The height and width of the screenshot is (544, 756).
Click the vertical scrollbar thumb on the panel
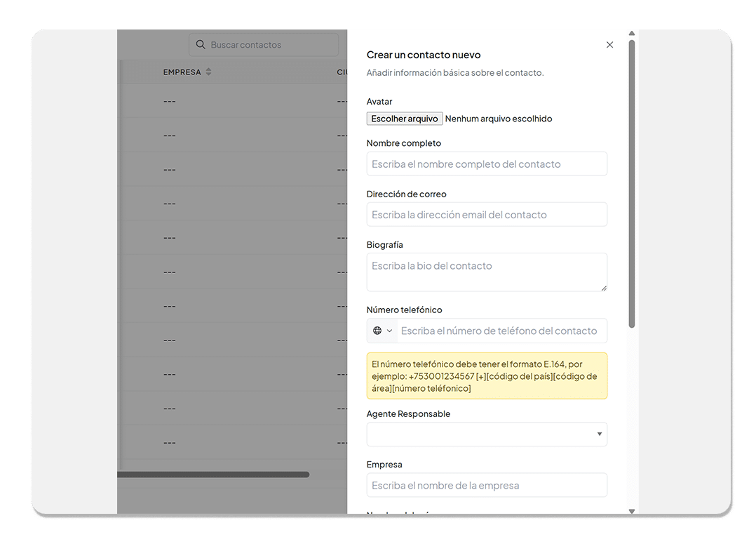631,183
